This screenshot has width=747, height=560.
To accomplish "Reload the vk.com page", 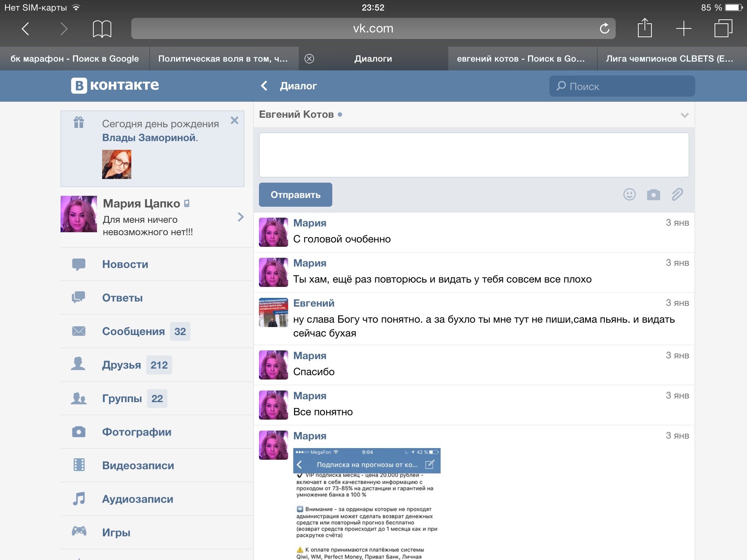I will click(x=604, y=28).
